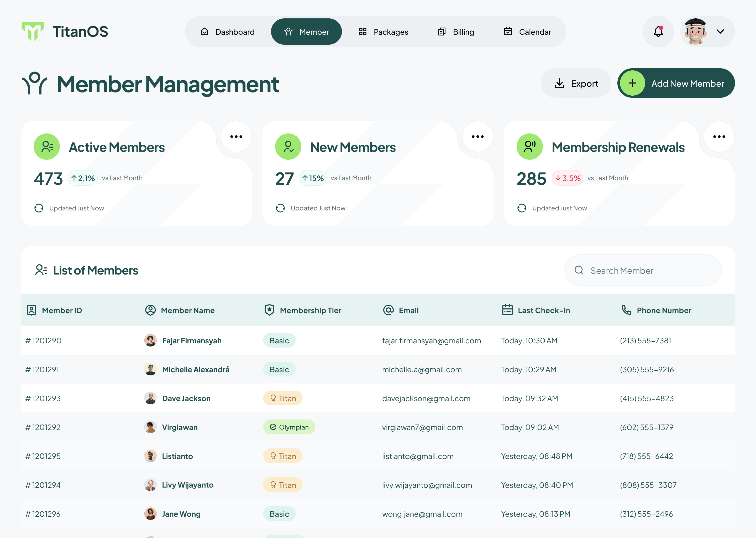Click the Member Management heading icon
The width and height of the screenshot is (756, 538).
34,84
